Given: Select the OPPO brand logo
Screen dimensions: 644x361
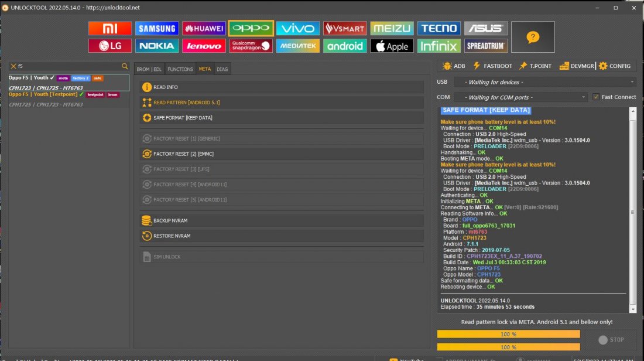Looking at the screenshot, I should click(251, 28).
